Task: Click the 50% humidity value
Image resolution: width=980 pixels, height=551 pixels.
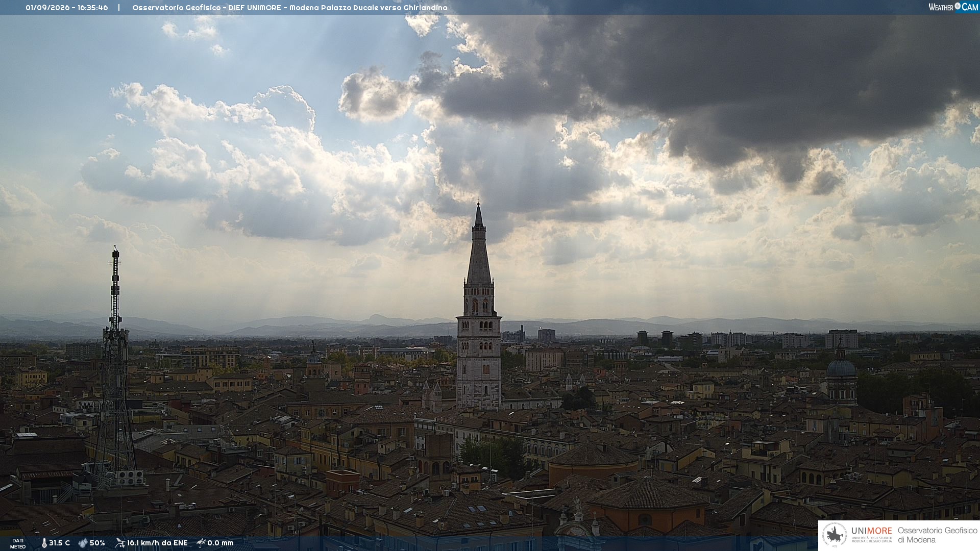Action: click(x=97, y=543)
